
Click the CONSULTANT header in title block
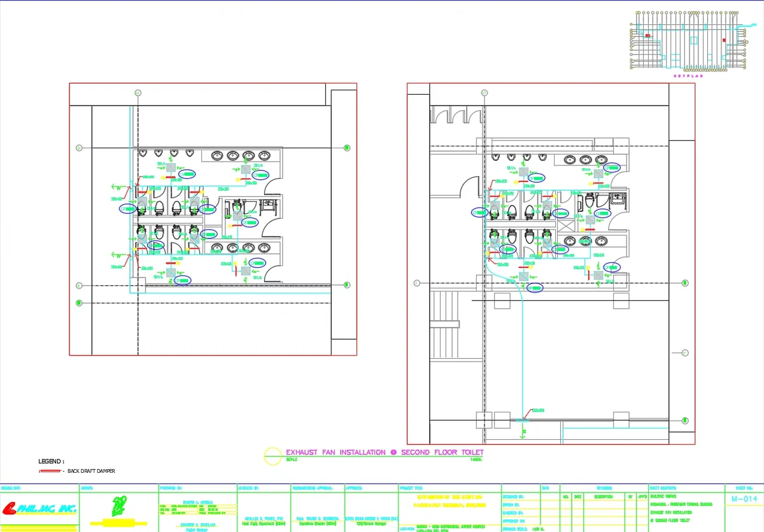pyautogui.click(x=11, y=488)
